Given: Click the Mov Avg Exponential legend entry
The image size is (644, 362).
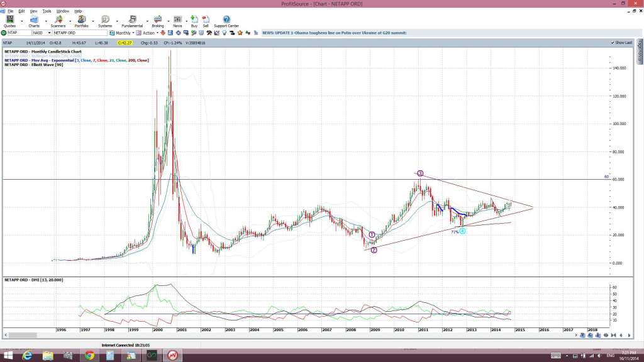Looking at the screenshot, I should pos(76,60).
